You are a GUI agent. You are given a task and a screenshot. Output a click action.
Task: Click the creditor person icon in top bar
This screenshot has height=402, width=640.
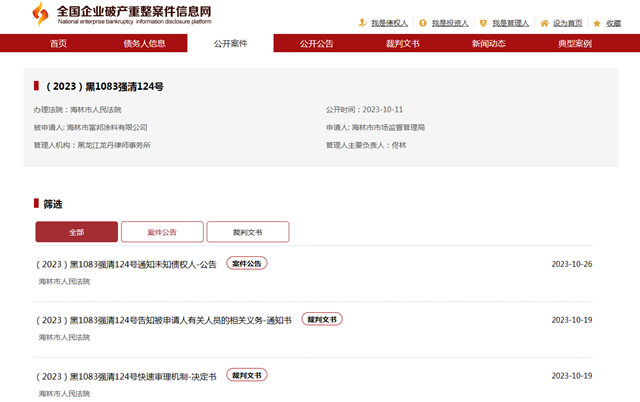[x=362, y=23]
